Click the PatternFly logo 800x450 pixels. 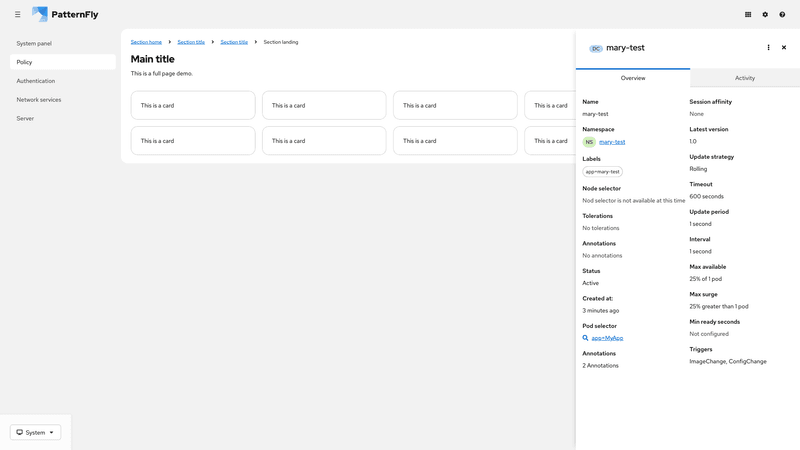coord(65,14)
